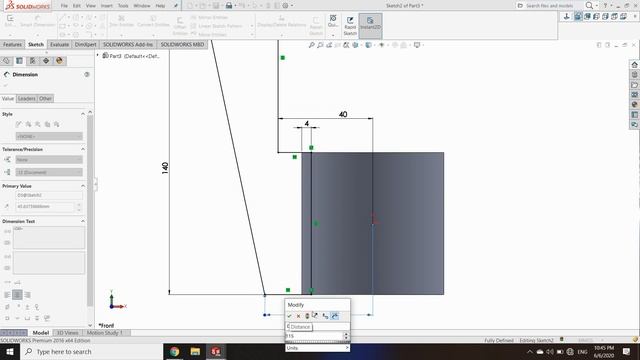The width and height of the screenshot is (640, 360).
Task: Select center-justify dimension text button
Action: [17, 295]
